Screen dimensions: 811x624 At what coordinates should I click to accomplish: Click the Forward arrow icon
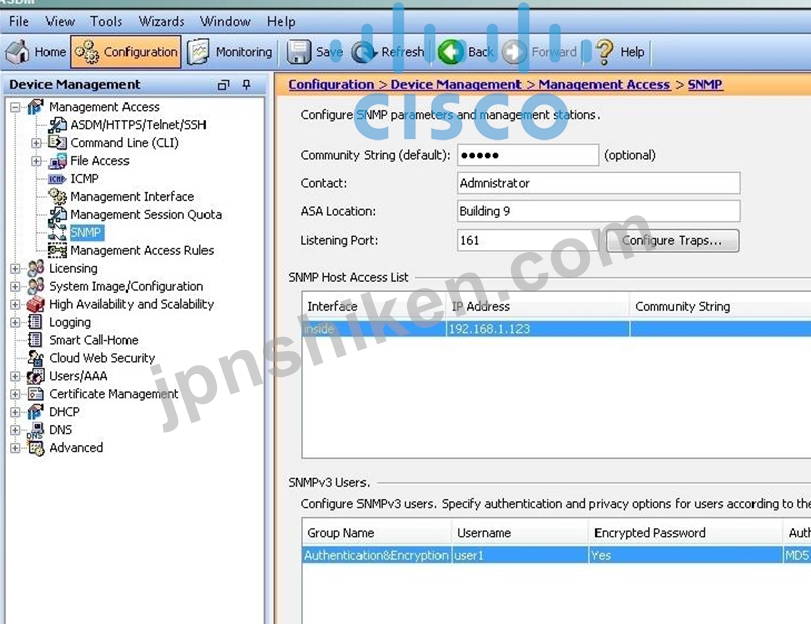(514, 52)
